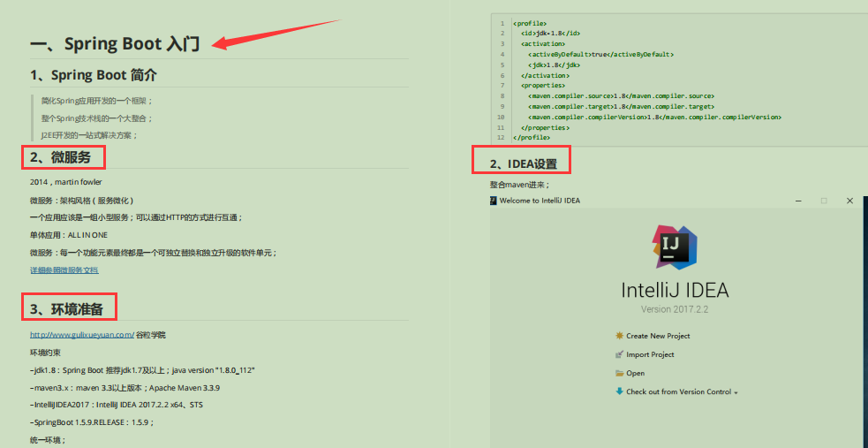Click the line mentioning HTTP的方式进行互通
Image resolution: width=868 pixels, height=448 pixels.
[x=136, y=217]
